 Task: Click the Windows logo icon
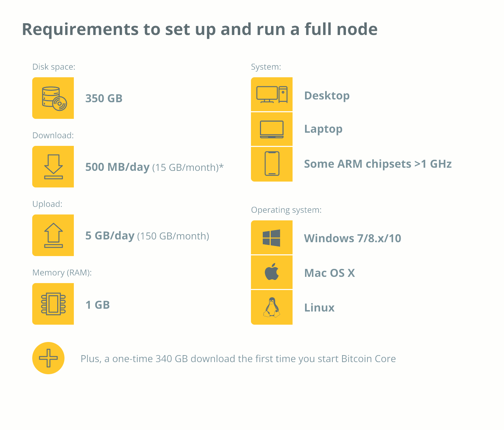[272, 237]
